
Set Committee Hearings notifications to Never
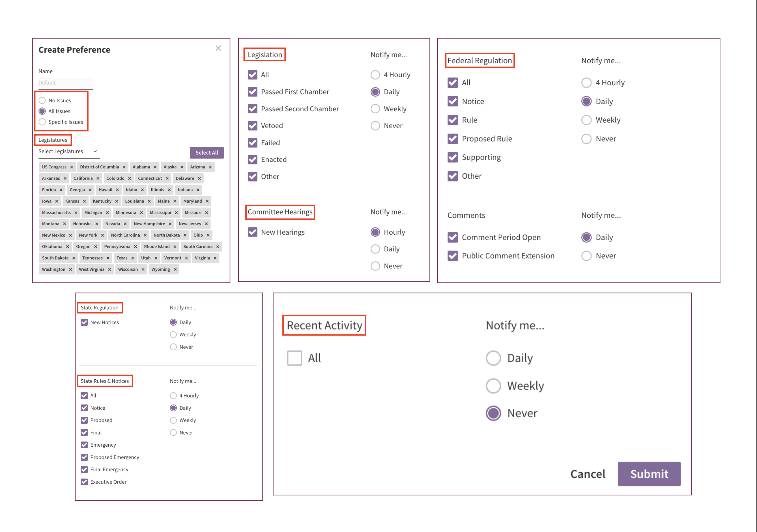tap(375, 266)
